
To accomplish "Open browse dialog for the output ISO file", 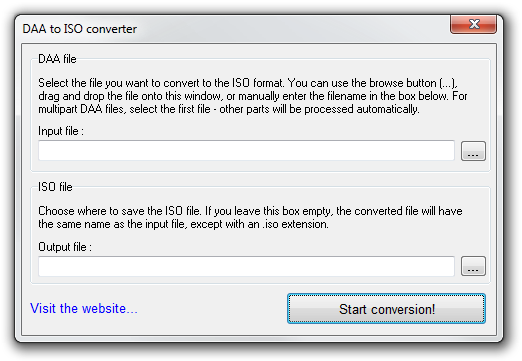I will coord(473,266).
